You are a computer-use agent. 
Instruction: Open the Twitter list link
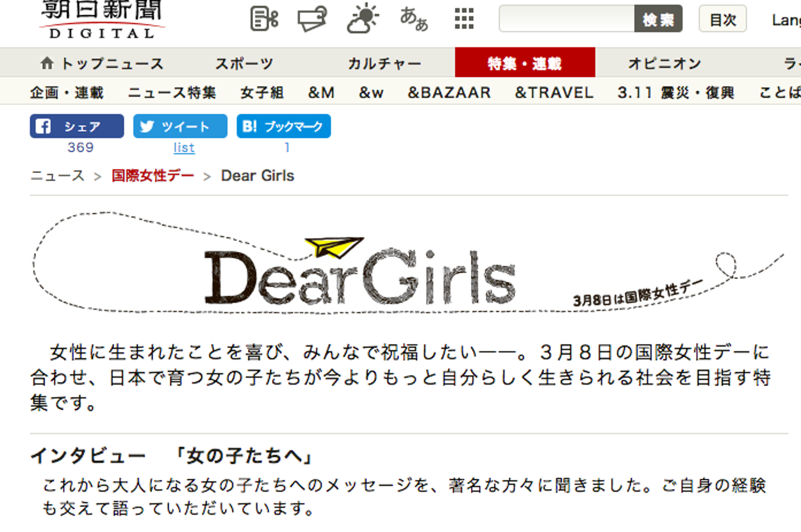tap(184, 148)
